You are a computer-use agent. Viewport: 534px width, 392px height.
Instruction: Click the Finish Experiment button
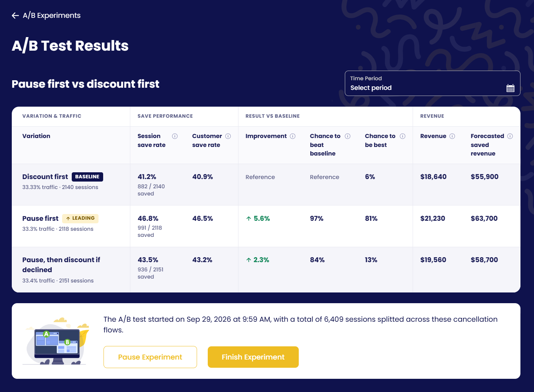pyautogui.click(x=253, y=357)
